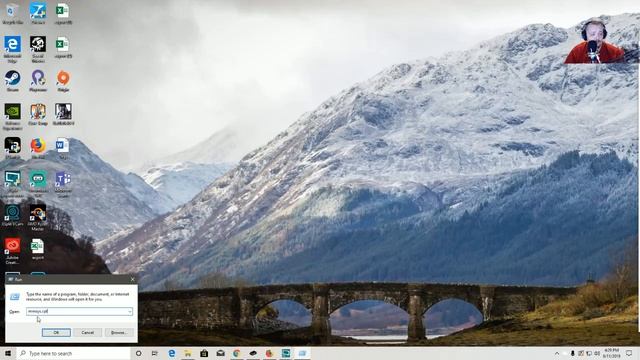
Task: Show hidden system tray icons
Action: 557,353
